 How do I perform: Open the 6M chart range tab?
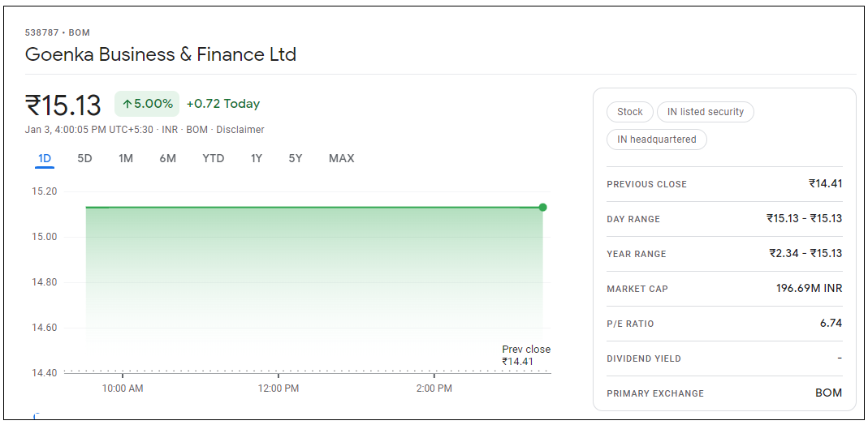tap(167, 158)
